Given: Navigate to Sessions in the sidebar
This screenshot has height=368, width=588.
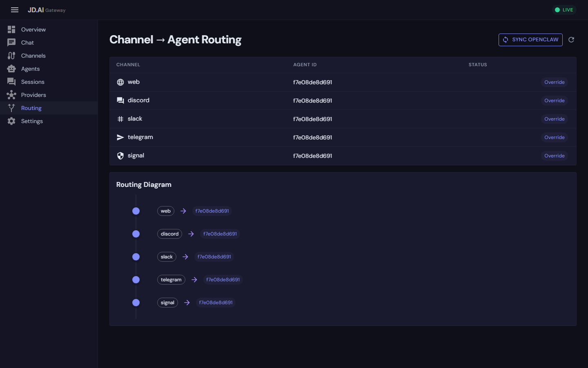Looking at the screenshot, I should coord(32,81).
